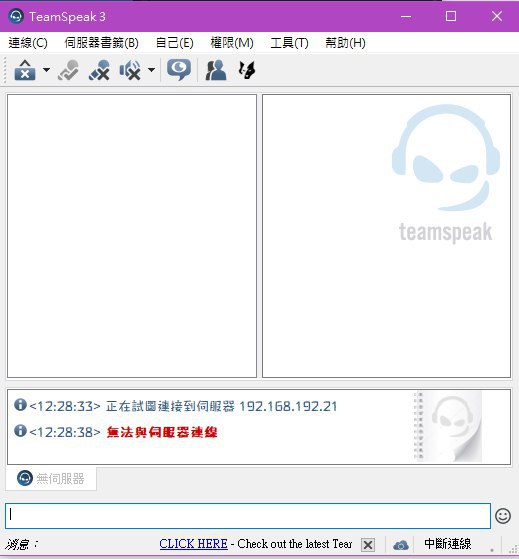
Task: Expand the mute speakers dropdown arrow
Action: point(151,70)
